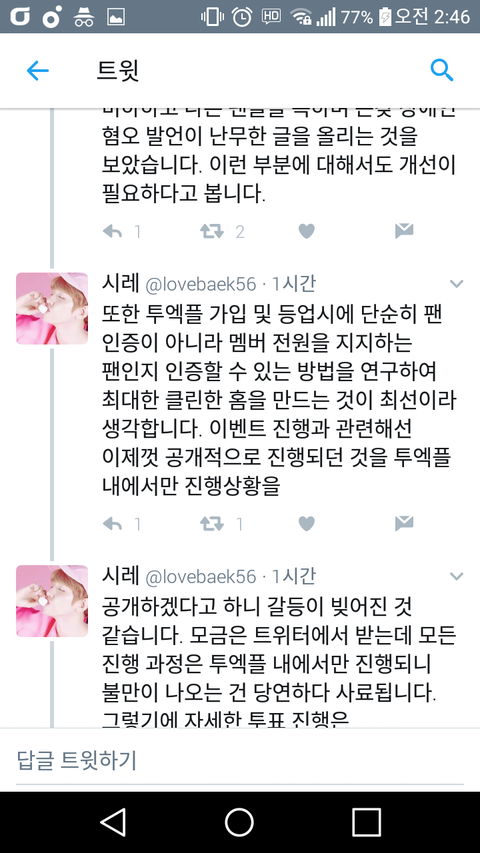Tap the back arrow in header

pyautogui.click(x=38, y=71)
